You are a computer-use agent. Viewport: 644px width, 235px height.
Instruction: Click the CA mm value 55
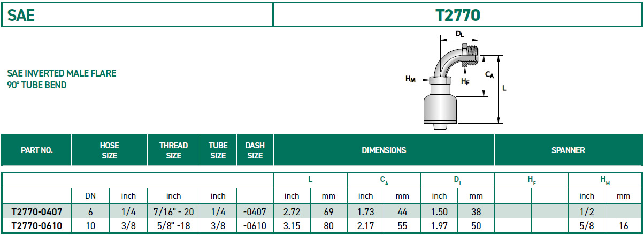point(403,226)
